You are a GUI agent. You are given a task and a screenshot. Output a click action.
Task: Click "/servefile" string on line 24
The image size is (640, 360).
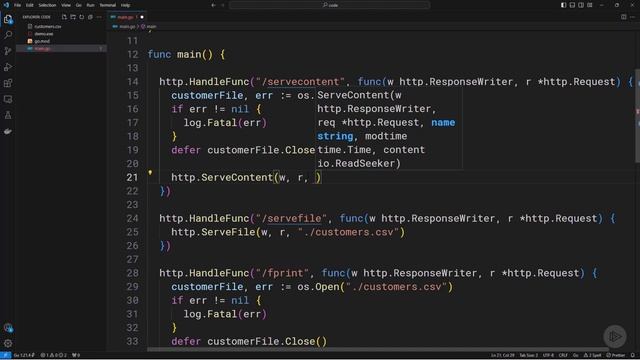291,218
